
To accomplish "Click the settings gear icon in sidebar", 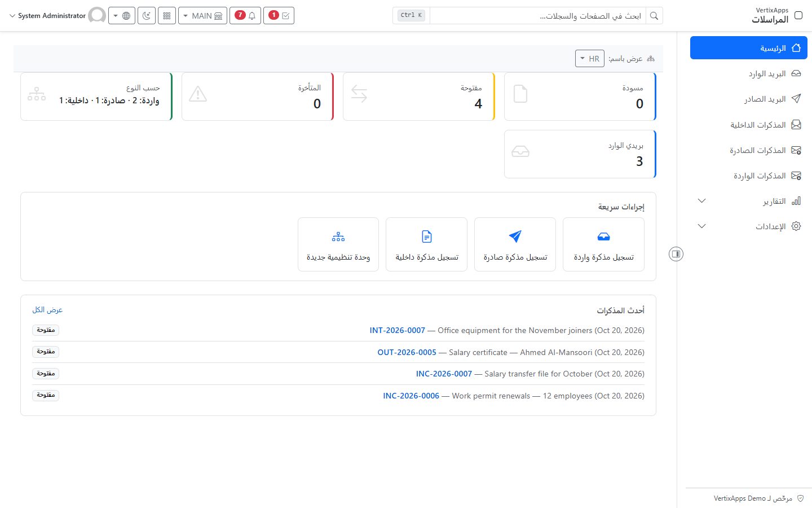I will point(796,226).
